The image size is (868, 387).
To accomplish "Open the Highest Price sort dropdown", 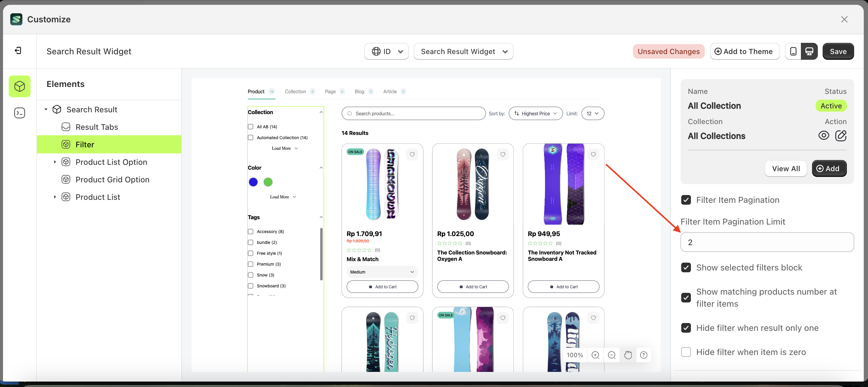I will point(536,114).
